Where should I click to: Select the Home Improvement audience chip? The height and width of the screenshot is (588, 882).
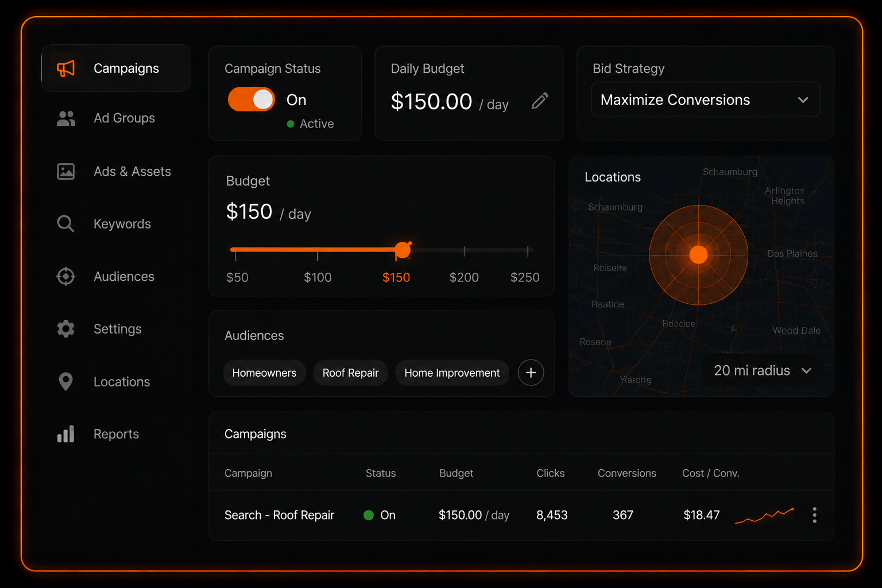452,373
